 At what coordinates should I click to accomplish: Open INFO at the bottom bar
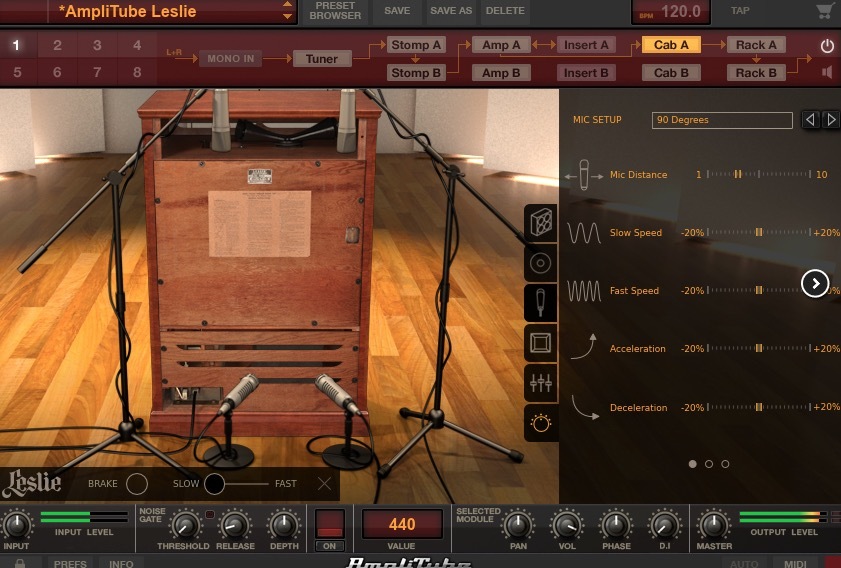(x=121, y=563)
